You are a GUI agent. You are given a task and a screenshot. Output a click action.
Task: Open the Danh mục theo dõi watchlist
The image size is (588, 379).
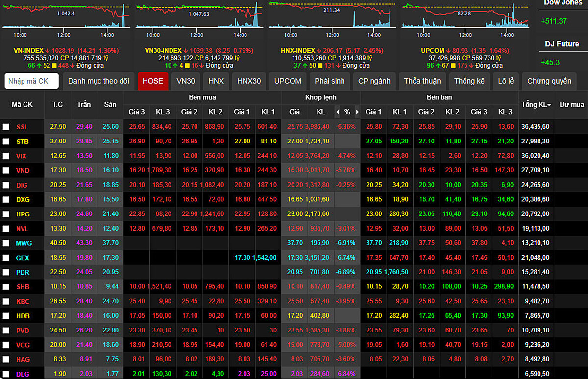pos(98,81)
